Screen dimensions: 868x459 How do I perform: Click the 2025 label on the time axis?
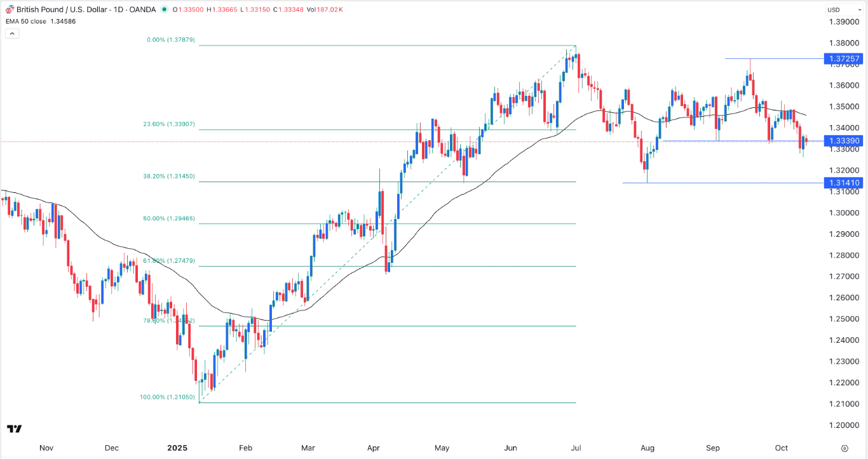pyautogui.click(x=177, y=448)
